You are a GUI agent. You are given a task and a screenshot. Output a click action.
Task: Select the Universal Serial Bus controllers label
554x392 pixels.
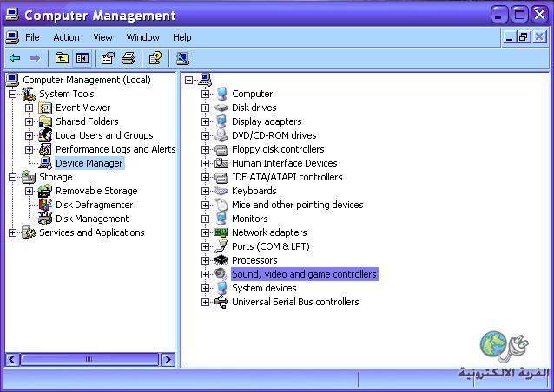(295, 302)
